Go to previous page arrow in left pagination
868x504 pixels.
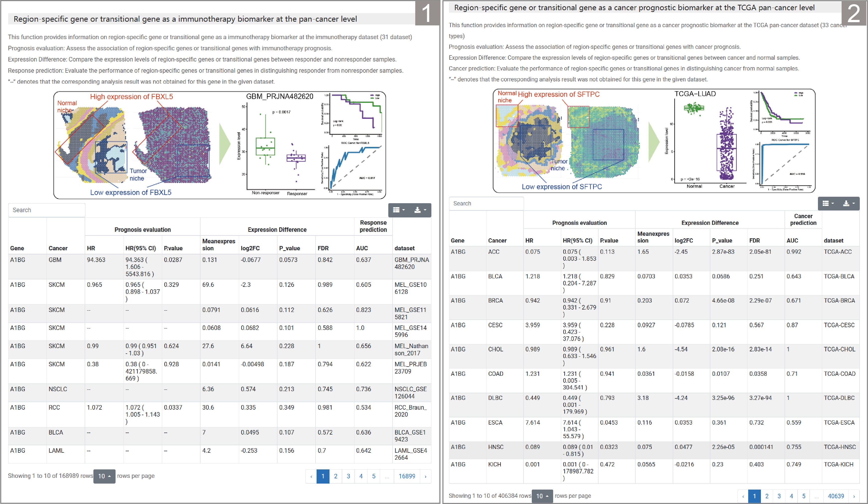click(311, 476)
